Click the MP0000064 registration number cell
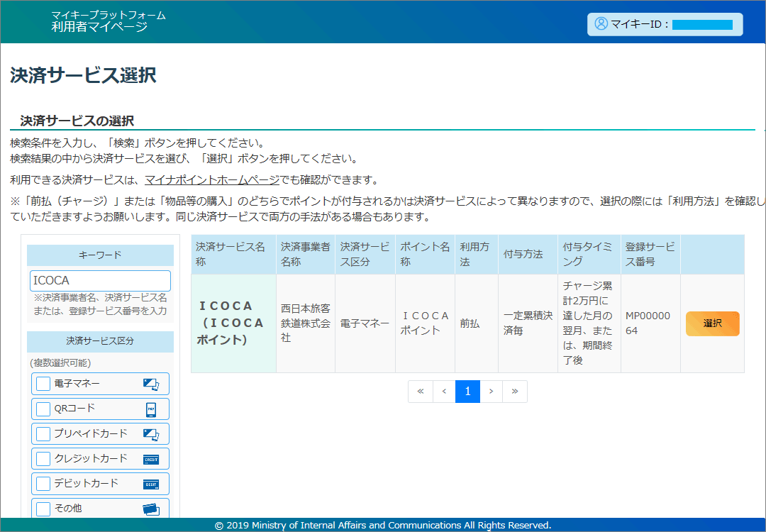Screen dimensions: 766x532 pyautogui.click(x=650, y=323)
